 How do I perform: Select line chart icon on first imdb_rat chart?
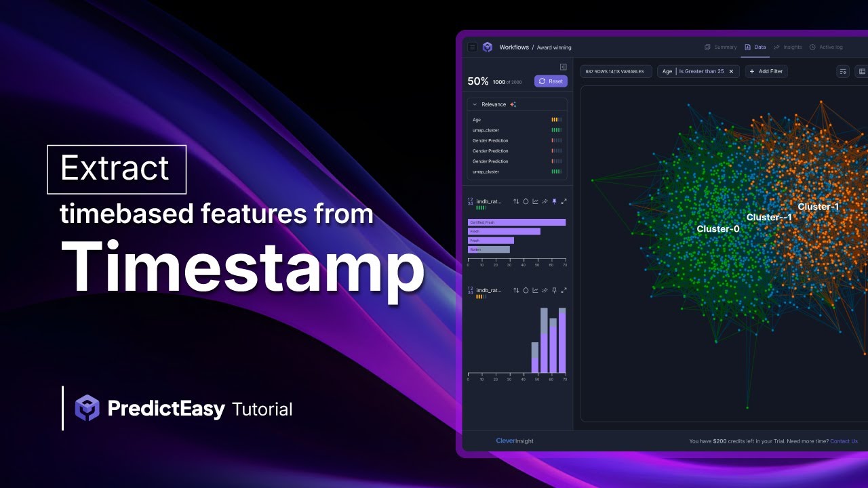[x=535, y=201]
